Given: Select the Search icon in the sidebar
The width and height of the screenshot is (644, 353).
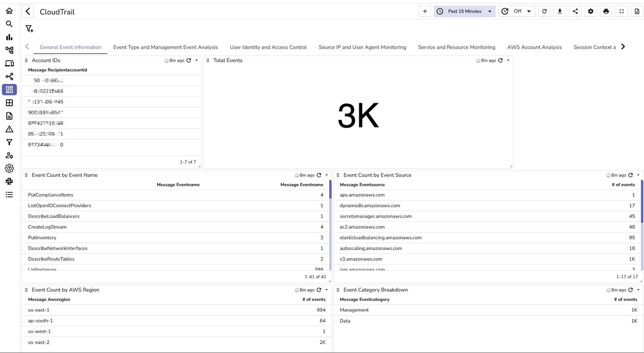Looking at the screenshot, I should (9, 24).
